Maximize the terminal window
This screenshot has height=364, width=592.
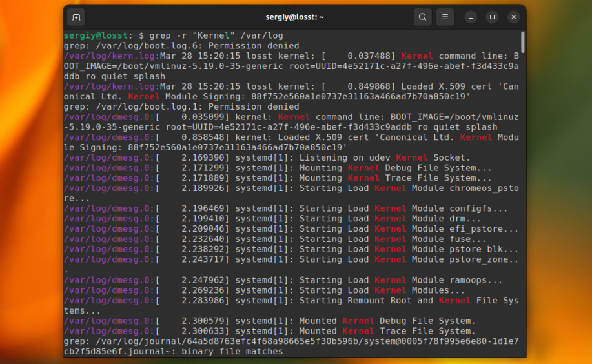(492, 17)
